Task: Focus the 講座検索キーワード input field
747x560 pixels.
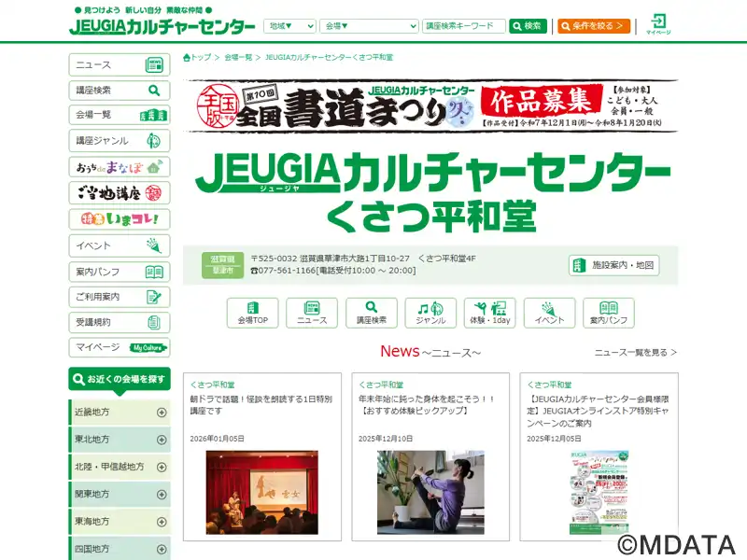Action: [463, 26]
